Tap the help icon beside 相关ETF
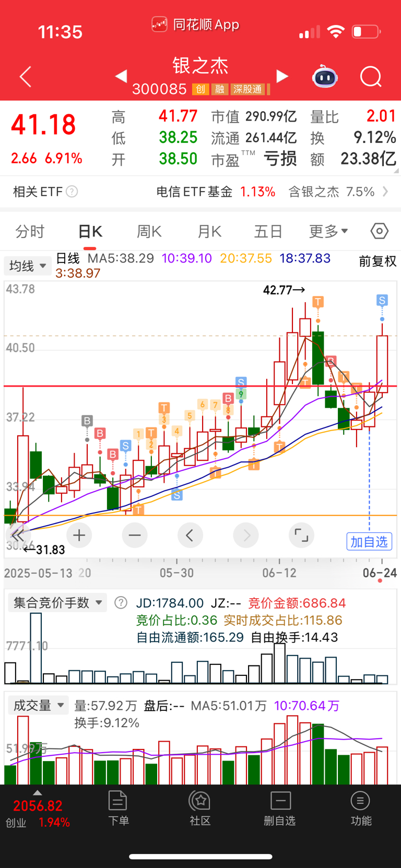The width and height of the screenshot is (401, 868). point(72,192)
